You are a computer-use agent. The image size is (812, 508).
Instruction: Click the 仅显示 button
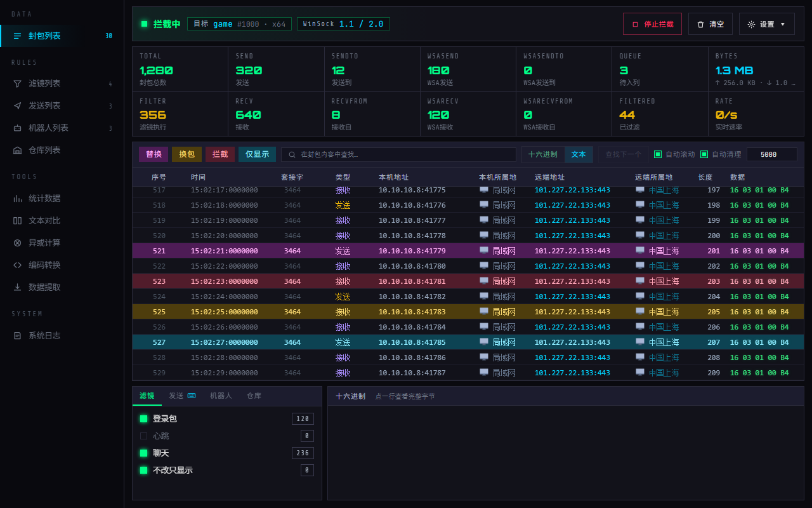click(257, 154)
